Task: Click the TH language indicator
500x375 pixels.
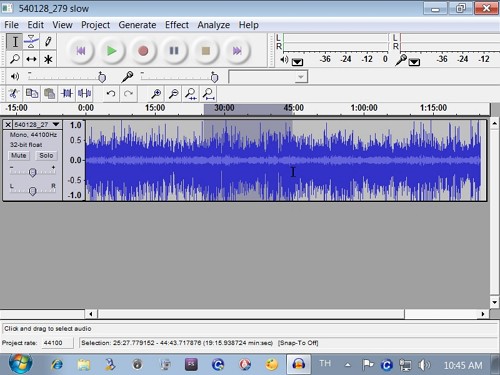Action: pyautogui.click(x=325, y=363)
